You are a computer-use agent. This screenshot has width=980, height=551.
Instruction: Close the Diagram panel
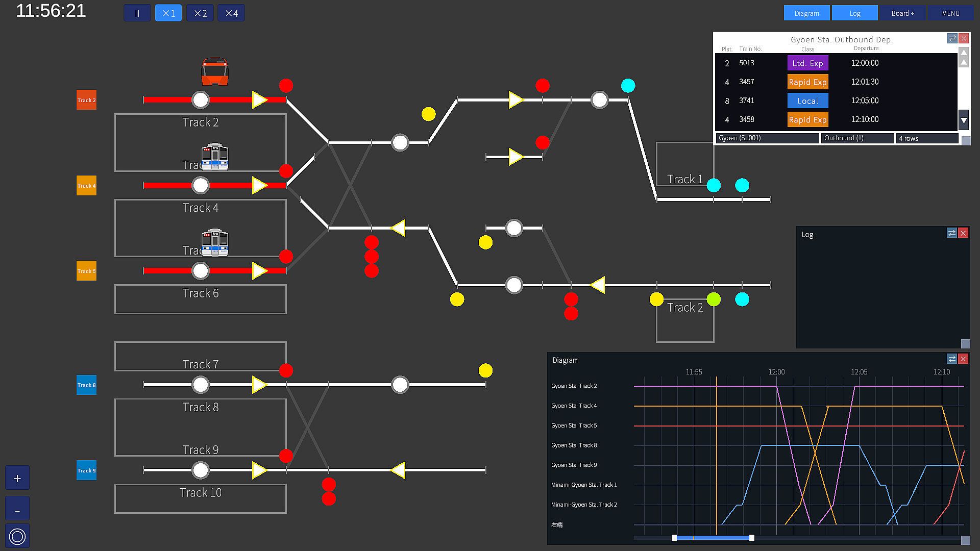(x=963, y=359)
